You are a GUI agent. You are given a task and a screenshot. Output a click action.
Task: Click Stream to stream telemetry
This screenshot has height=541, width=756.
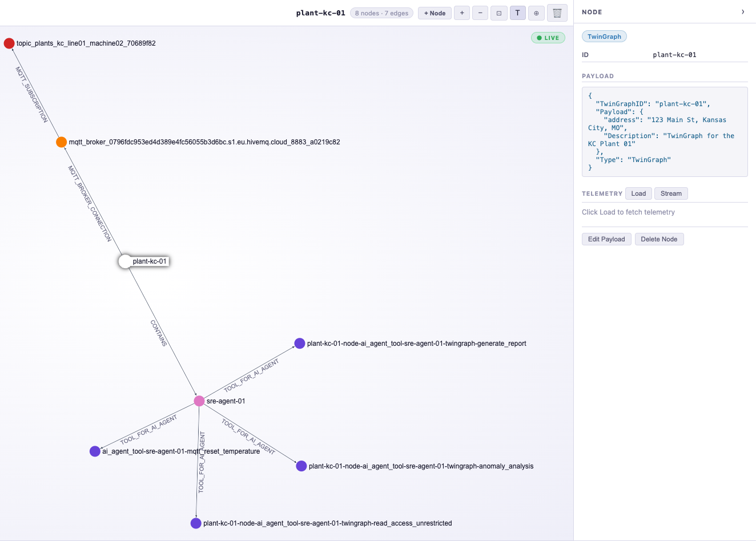671,193
